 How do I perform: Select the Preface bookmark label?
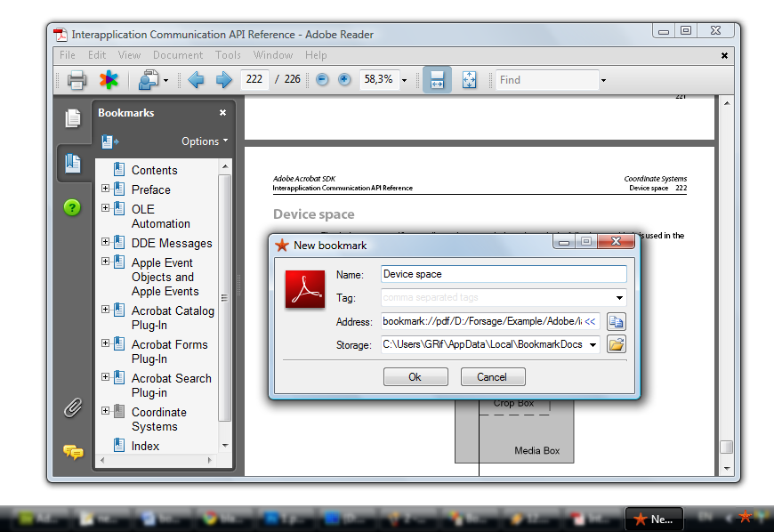click(x=150, y=190)
